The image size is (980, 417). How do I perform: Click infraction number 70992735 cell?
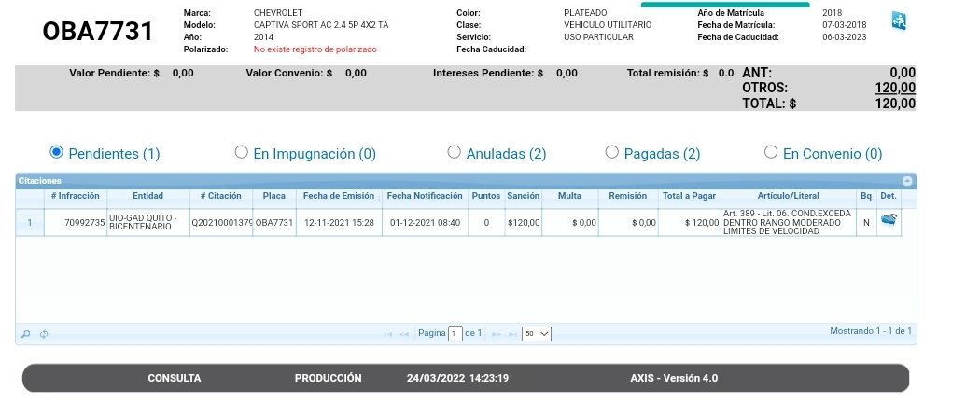(75, 222)
